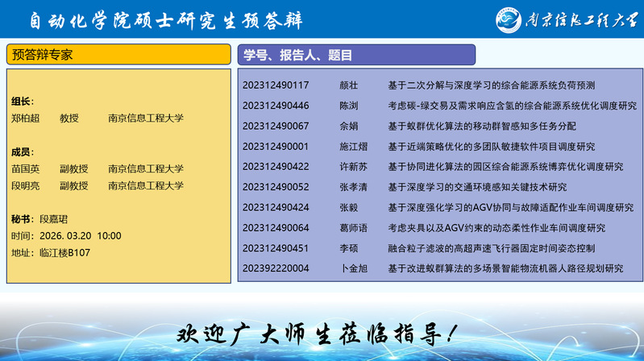The image size is (644, 361).
Task: Click the university emblem logo at top right
Action: (510, 19)
